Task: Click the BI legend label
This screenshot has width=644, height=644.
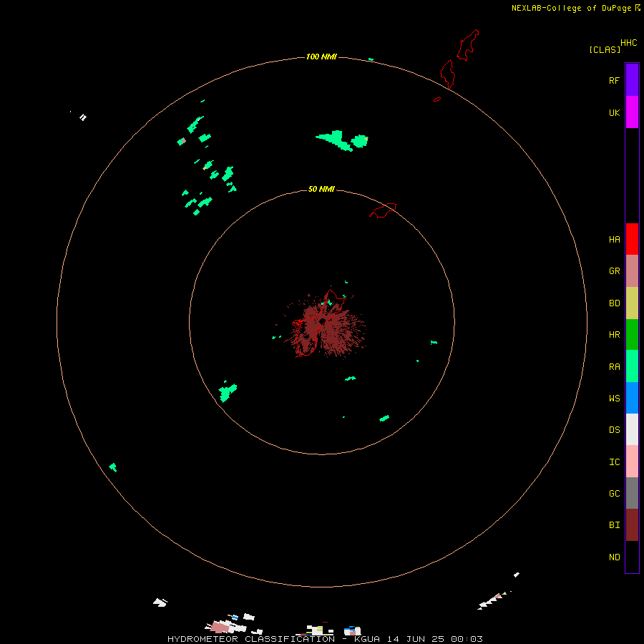Action: click(614, 525)
